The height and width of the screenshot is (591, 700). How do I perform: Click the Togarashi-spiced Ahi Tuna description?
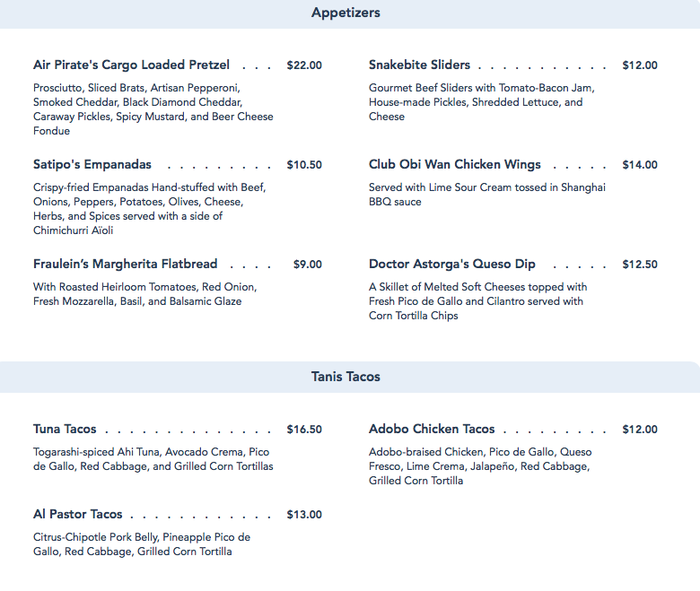click(x=153, y=459)
